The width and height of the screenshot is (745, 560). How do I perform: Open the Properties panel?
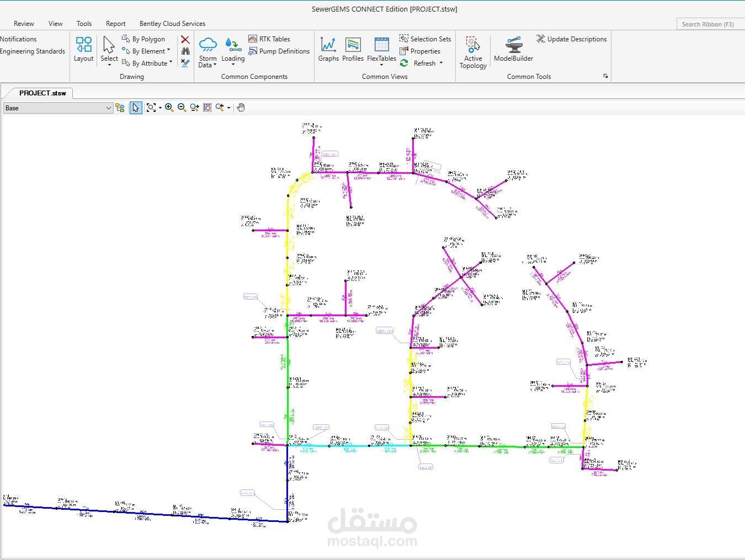[x=420, y=51]
